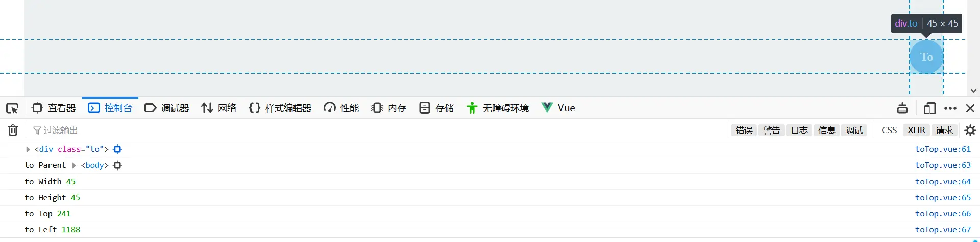Clear console output with trash icon
Viewport: 980px width, 242px height.
[x=13, y=130]
